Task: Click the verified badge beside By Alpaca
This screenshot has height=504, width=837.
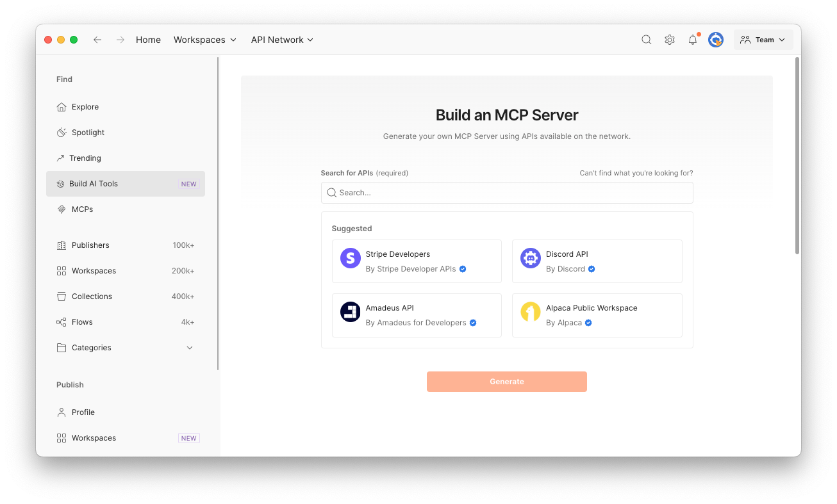Action: click(x=588, y=323)
